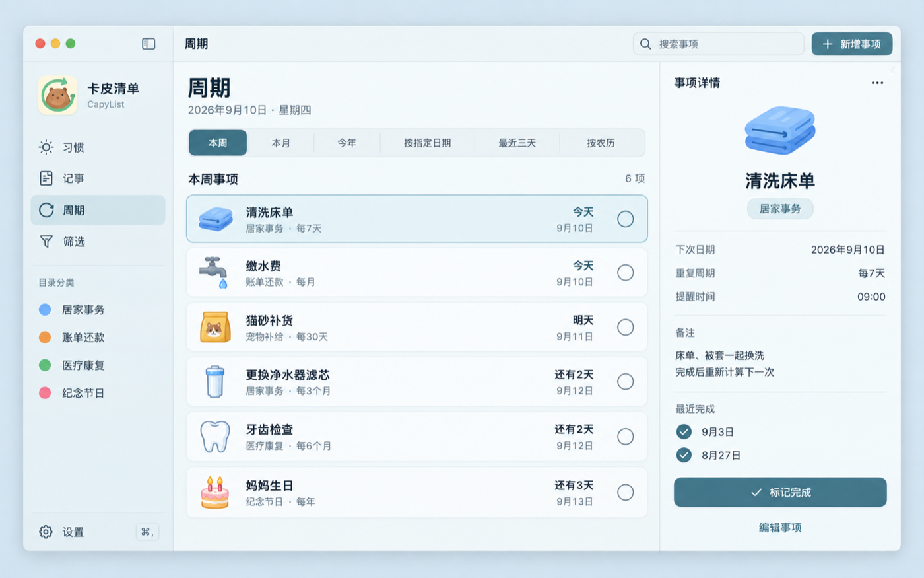Click the tooth icon on 牙齿检查 row

click(215, 436)
